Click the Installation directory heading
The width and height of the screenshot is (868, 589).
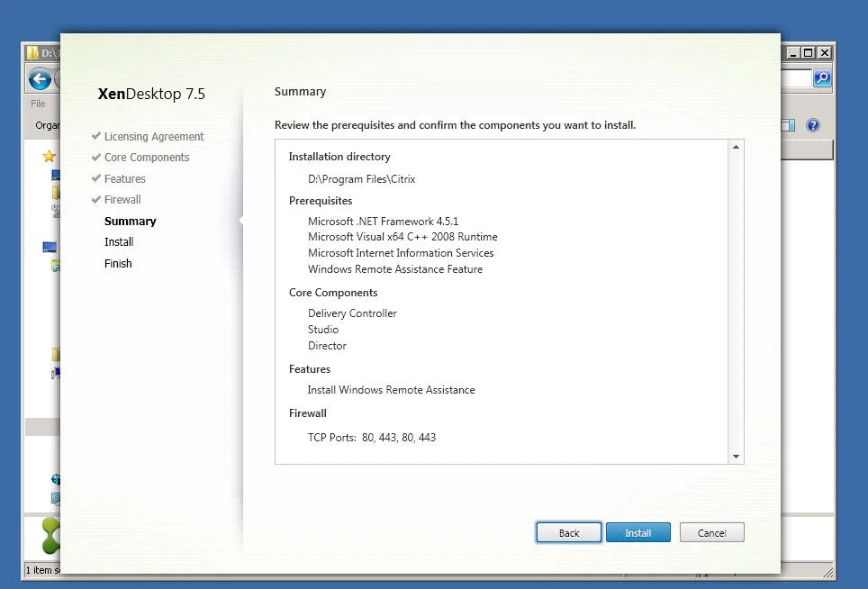[339, 157]
